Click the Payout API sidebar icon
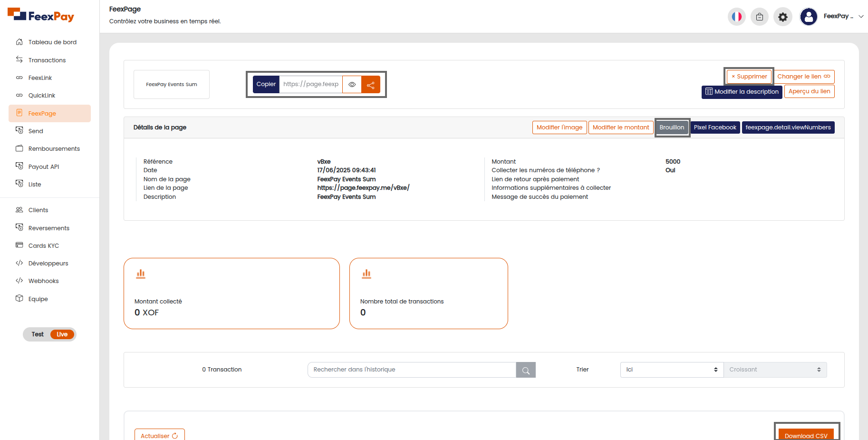868x440 pixels. point(19,166)
